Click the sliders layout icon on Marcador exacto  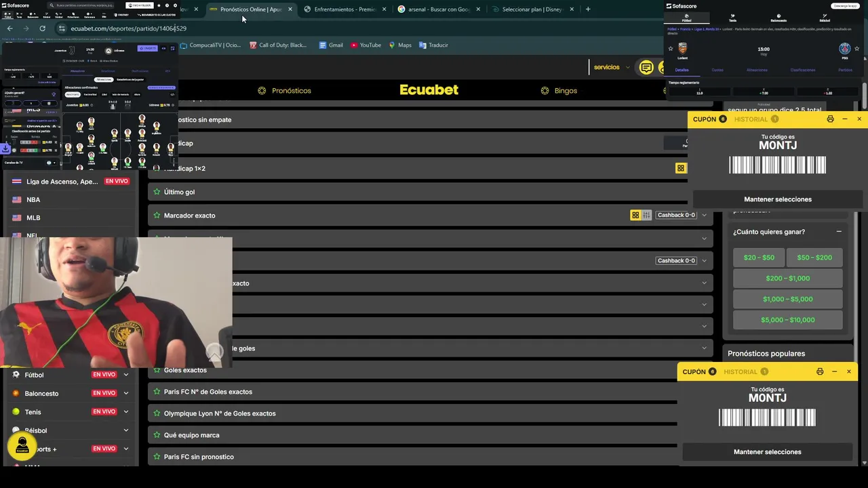coord(646,216)
